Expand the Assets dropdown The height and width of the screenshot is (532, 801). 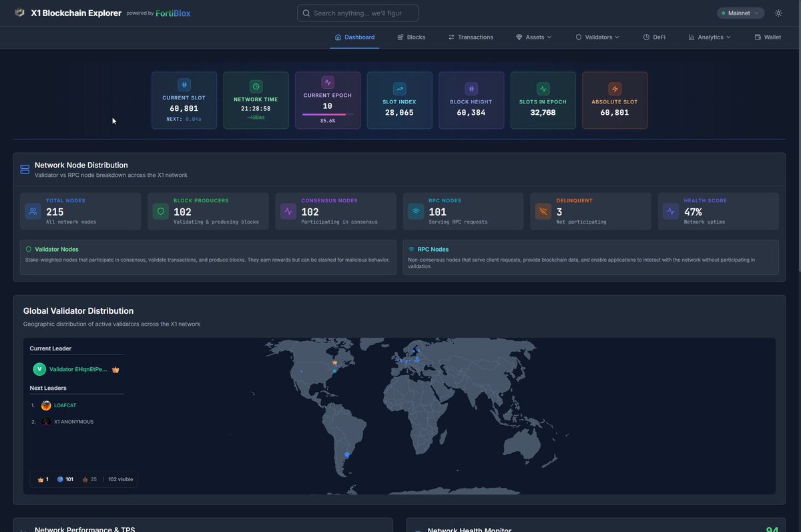click(534, 37)
